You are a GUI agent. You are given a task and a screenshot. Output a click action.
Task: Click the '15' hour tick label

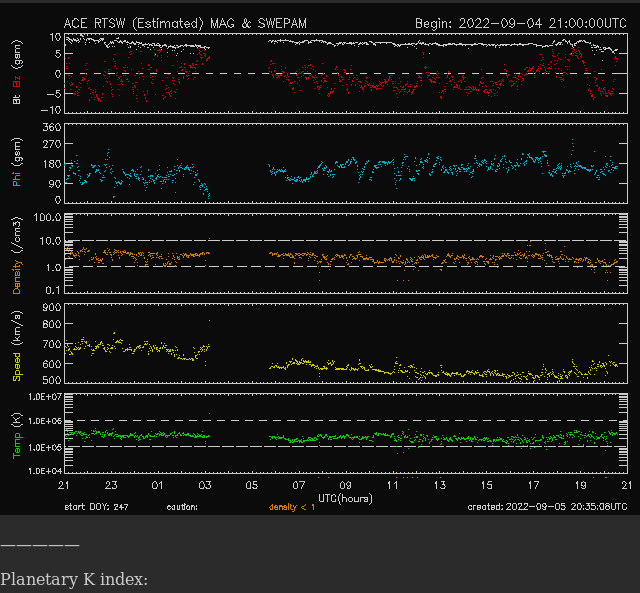pos(487,485)
